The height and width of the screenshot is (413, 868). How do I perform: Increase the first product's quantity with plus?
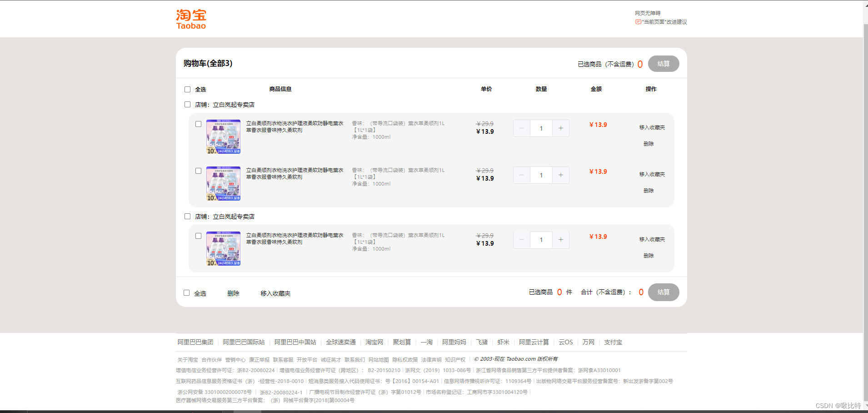tap(561, 128)
